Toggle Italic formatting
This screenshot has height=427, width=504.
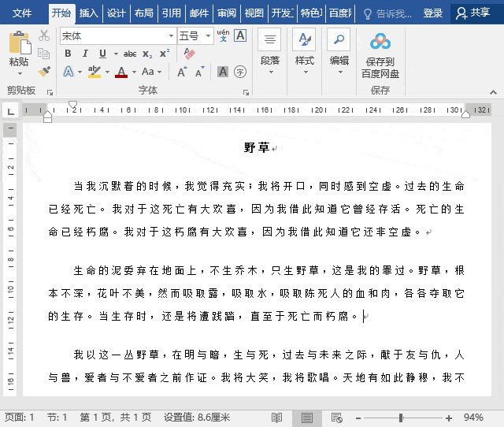pyautogui.click(x=85, y=54)
